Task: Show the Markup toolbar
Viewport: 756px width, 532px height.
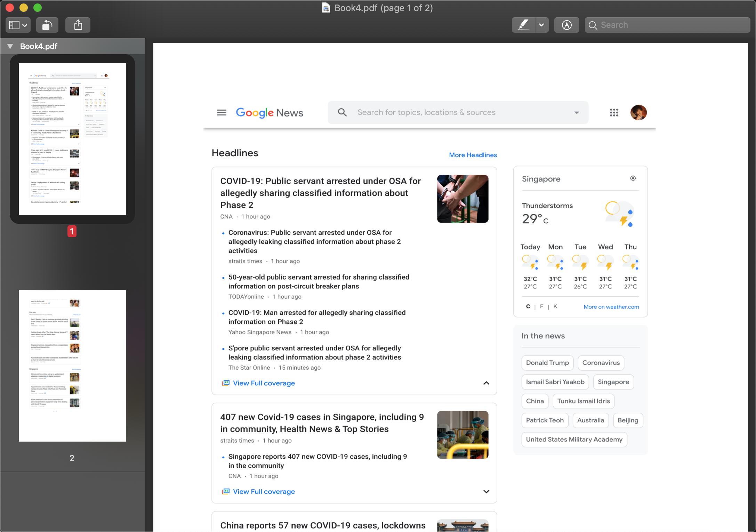Action: pyautogui.click(x=566, y=25)
